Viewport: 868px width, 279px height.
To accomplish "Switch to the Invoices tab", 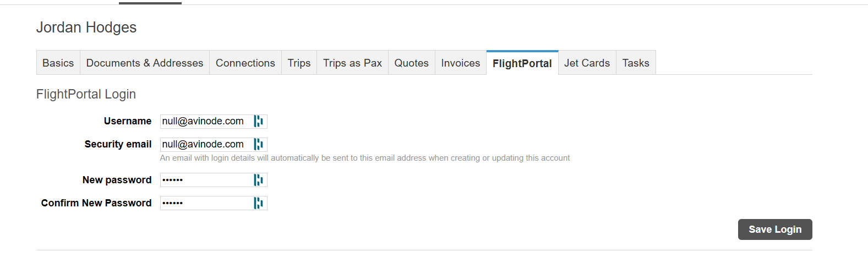I will point(460,63).
